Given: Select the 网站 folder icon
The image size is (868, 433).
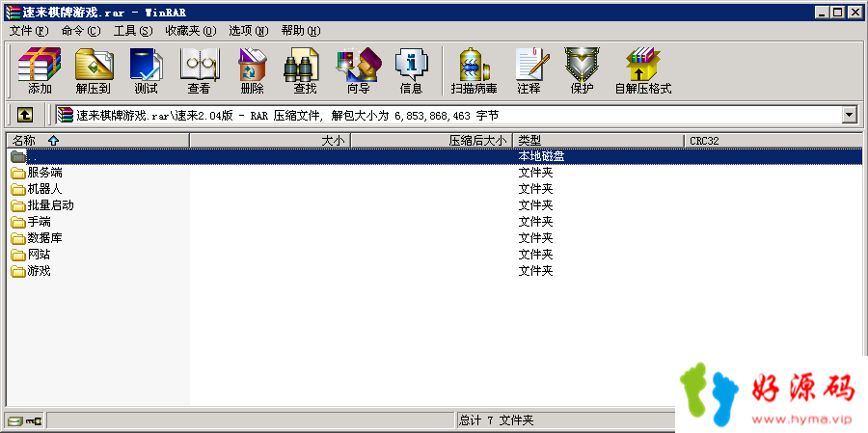Looking at the screenshot, I should [x=18, y=255].
